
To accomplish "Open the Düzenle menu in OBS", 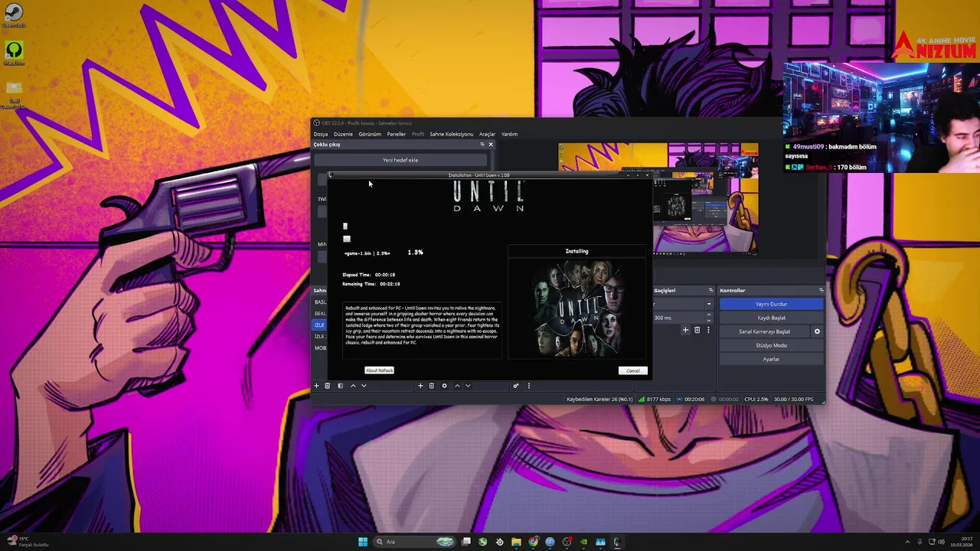I will coord(343,134).
